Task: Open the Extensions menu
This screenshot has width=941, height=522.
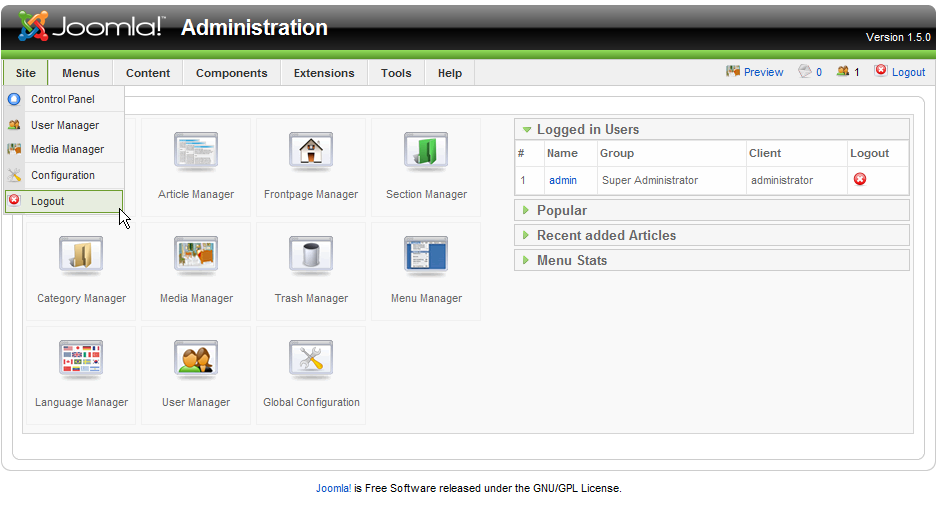Action: coord(324,73)
